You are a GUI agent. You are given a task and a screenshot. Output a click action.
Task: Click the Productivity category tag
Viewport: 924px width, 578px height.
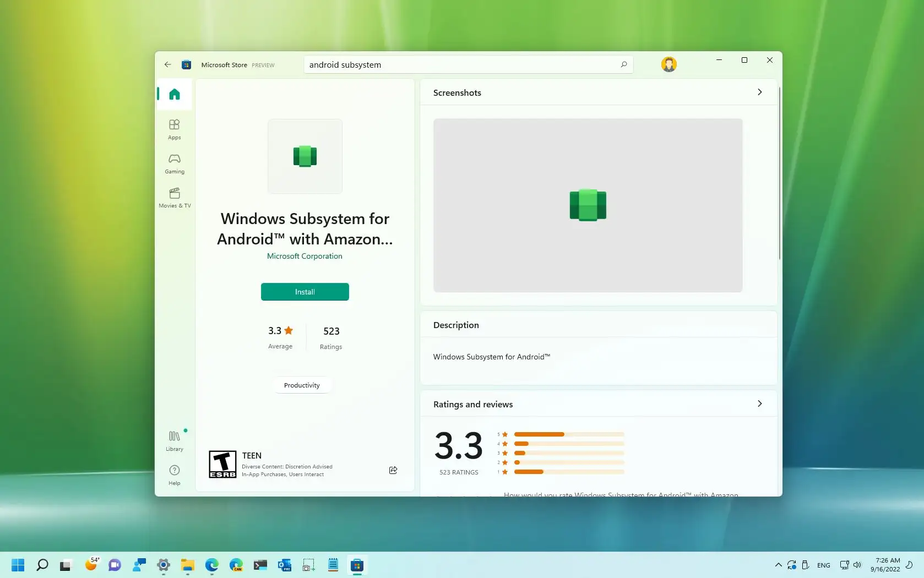(x=302, y=385)
